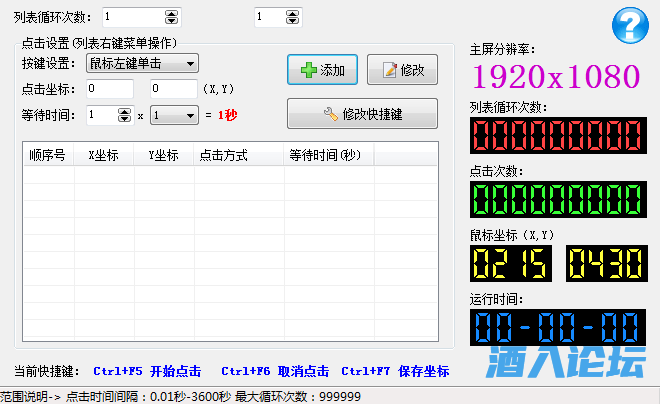The width and height of the screenshot is (660, 404).
Task: Open the 按键设置 dropdown showing 鼠标左键单击
Action: 143,64
